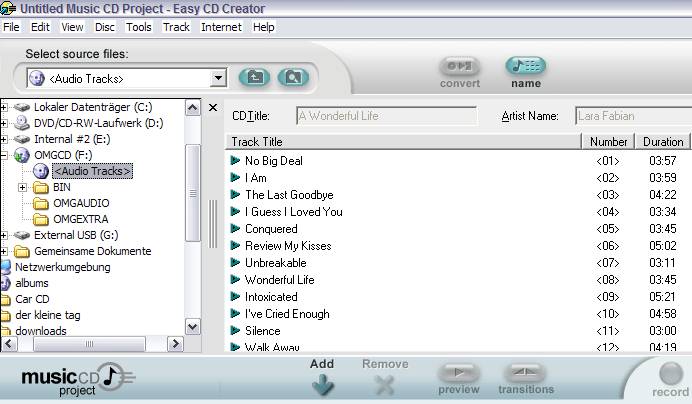The width and height of the screenshot is (692, 404).
Task: Click the play arrow beside I Am
Action: (x=235, y=177)
